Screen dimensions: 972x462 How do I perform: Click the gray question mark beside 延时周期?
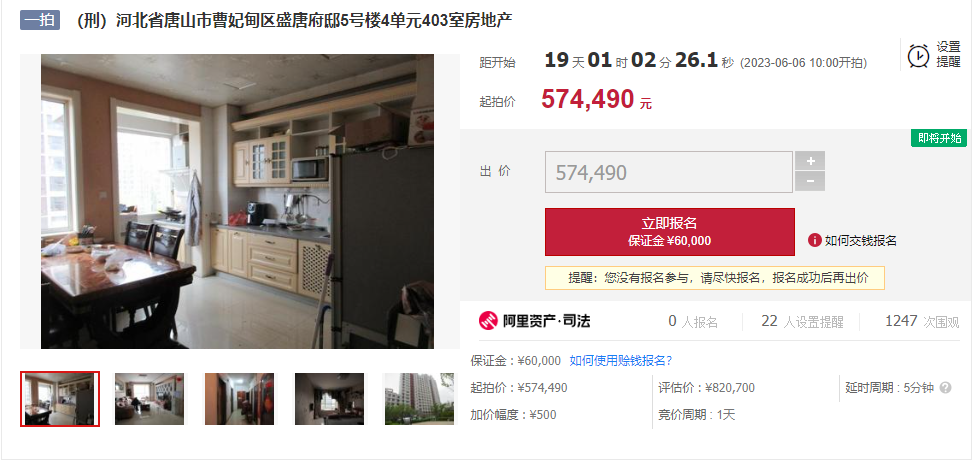coord(945,388)
